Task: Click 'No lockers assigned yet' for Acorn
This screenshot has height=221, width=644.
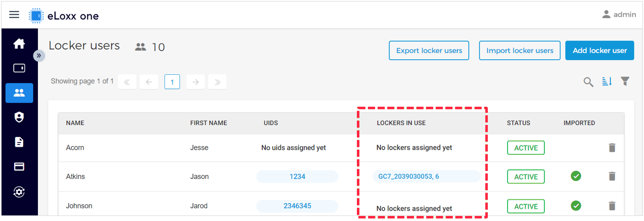Action: 415,148
